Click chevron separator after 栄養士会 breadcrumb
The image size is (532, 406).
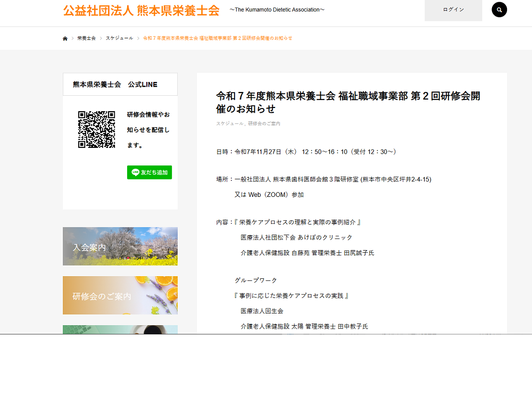coord(101,38)
